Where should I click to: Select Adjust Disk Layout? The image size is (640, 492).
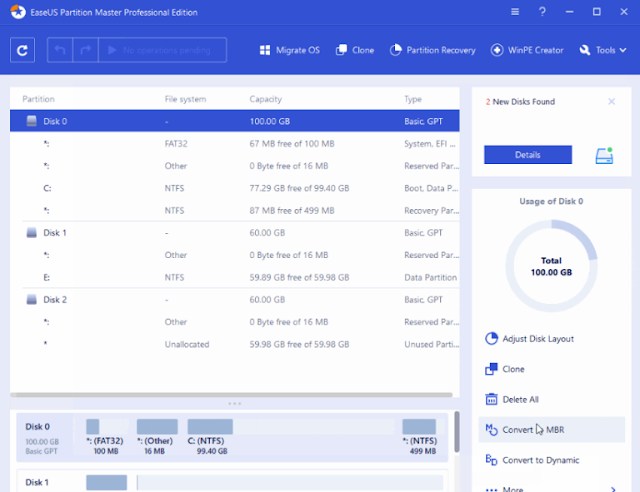pyautogui.click(x=530, y=338)
